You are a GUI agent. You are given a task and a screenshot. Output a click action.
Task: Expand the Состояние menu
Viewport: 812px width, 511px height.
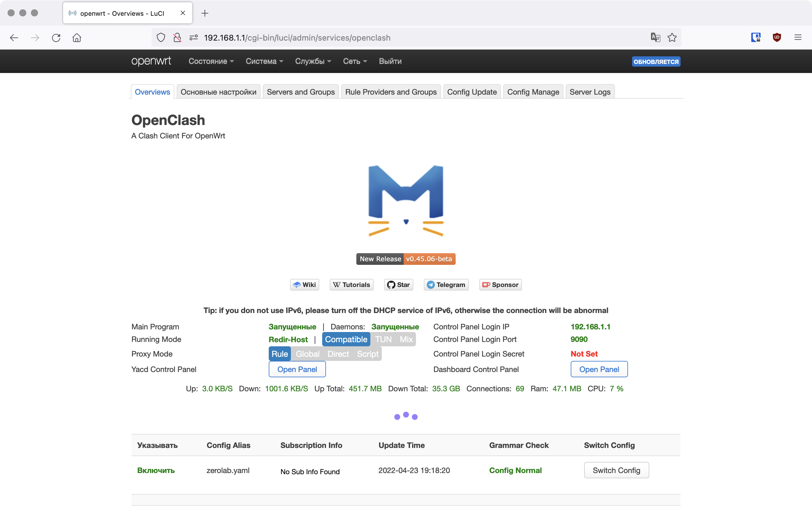[211, 61]
